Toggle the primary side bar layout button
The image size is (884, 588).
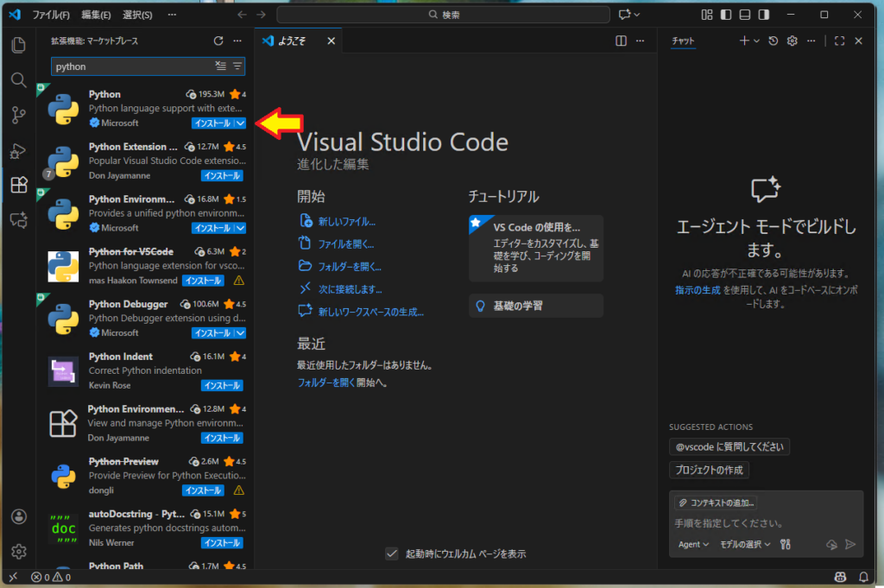tap(725, 15)
